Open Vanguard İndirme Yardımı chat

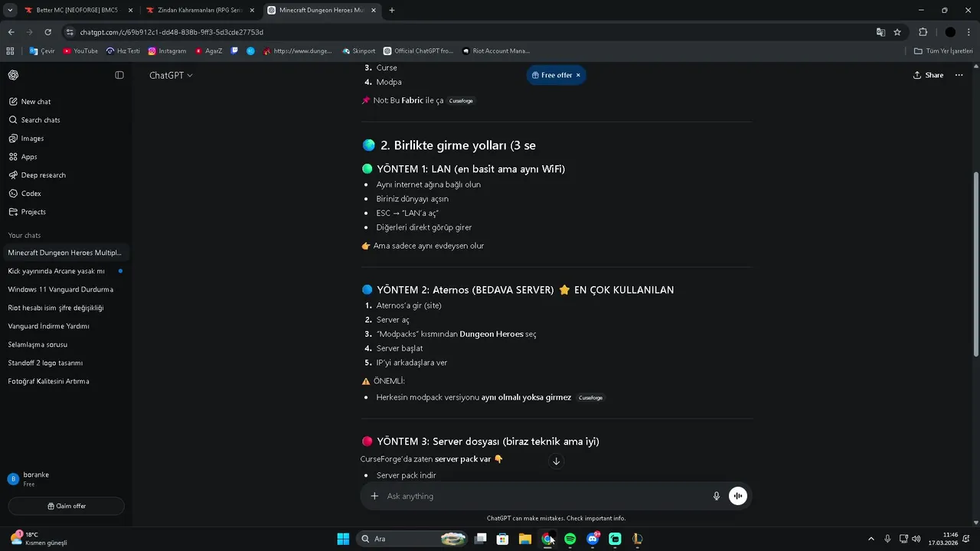pos(65,326)
